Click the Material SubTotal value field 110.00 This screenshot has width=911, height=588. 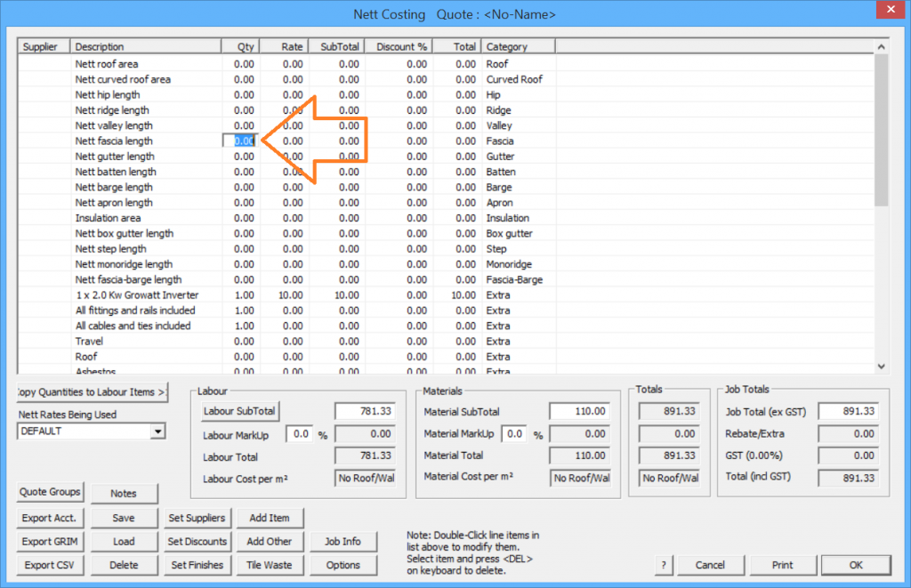coord(580,411)
